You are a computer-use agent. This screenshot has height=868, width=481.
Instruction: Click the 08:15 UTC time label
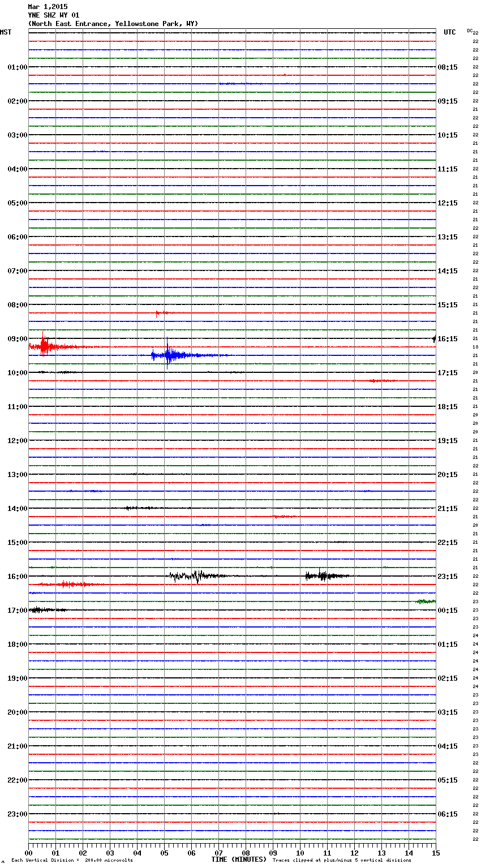point(448,67)
